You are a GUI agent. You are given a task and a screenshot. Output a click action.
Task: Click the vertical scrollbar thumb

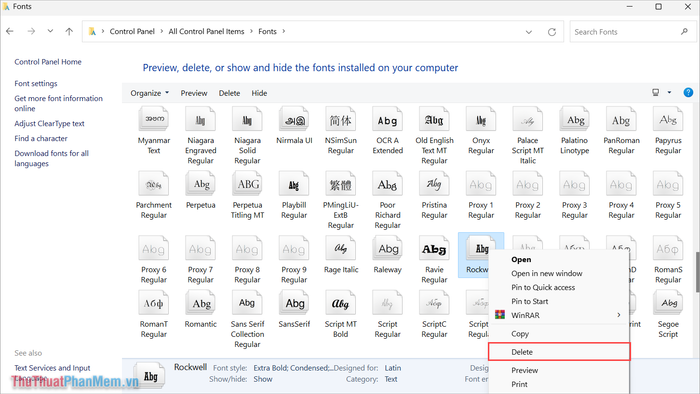coord(697,271)
